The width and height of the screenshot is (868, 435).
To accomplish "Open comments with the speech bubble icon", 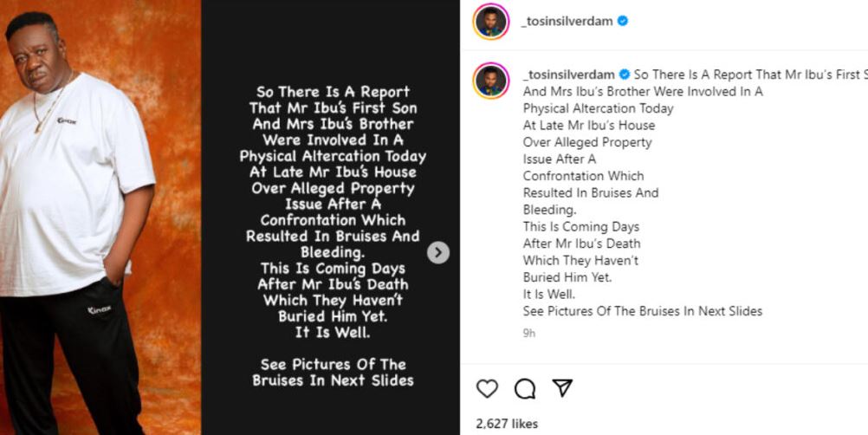I will (525, 388).
